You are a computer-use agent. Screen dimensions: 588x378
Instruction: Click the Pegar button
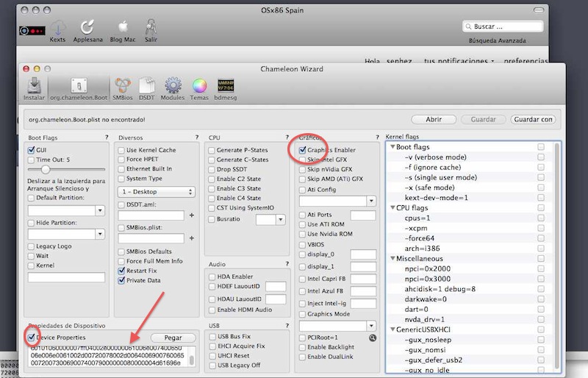tap(173, 338)
